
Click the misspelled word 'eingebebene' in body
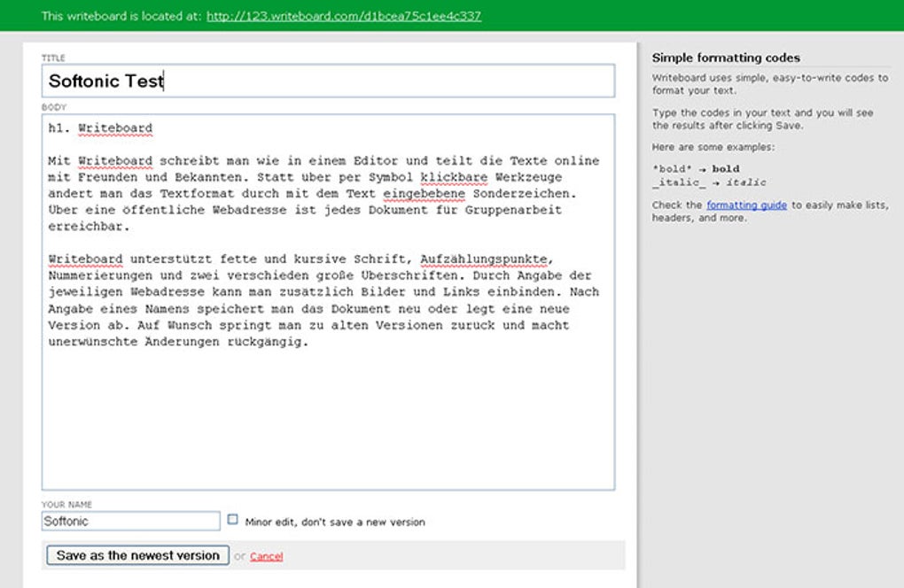click(x=424, y=194)
